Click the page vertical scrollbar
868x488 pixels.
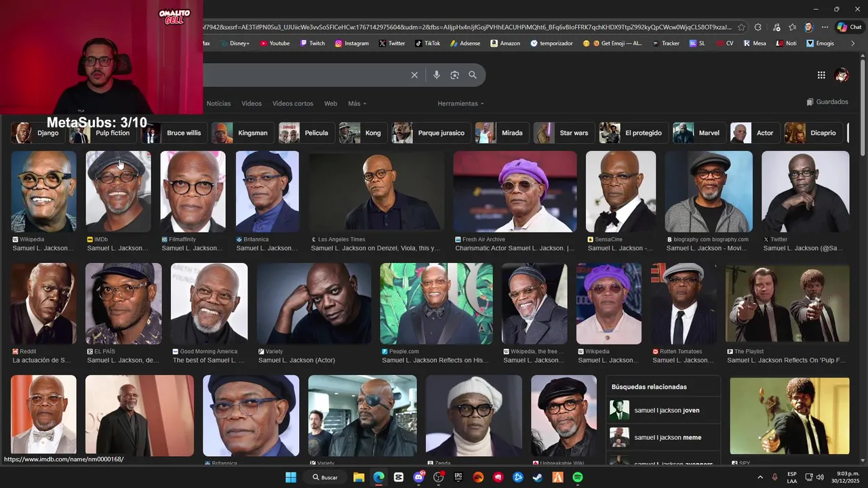point(863,108)
